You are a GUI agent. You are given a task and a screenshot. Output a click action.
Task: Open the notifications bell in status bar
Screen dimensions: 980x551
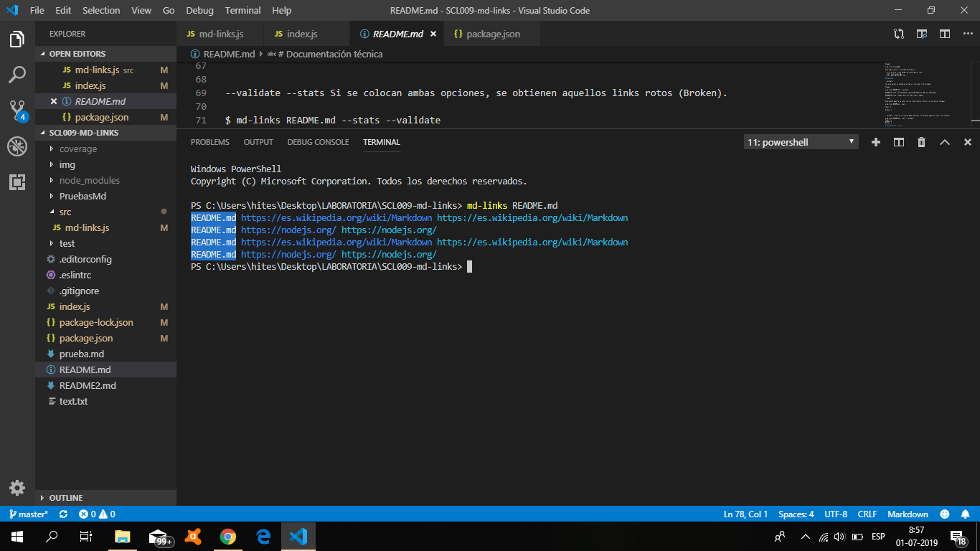click(965, 514)
